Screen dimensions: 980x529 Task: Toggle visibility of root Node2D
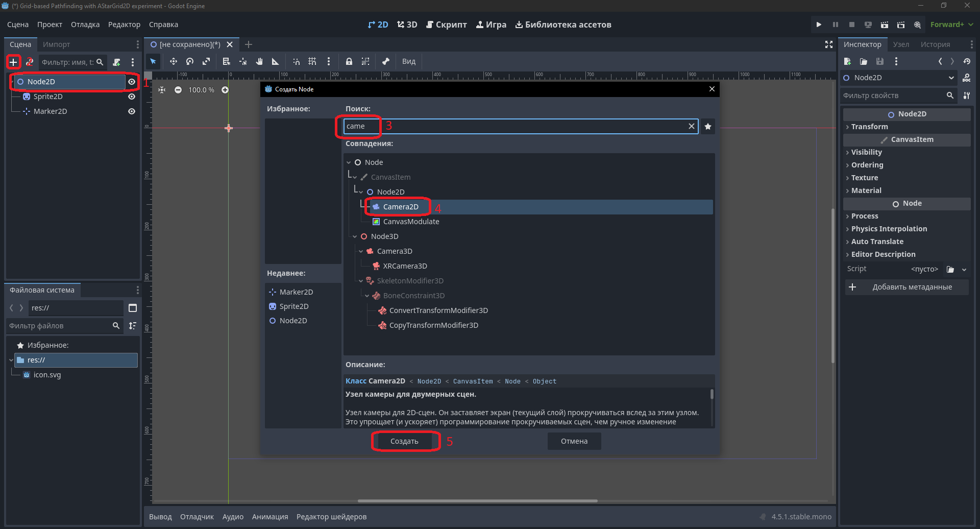[x=132, y=82]
